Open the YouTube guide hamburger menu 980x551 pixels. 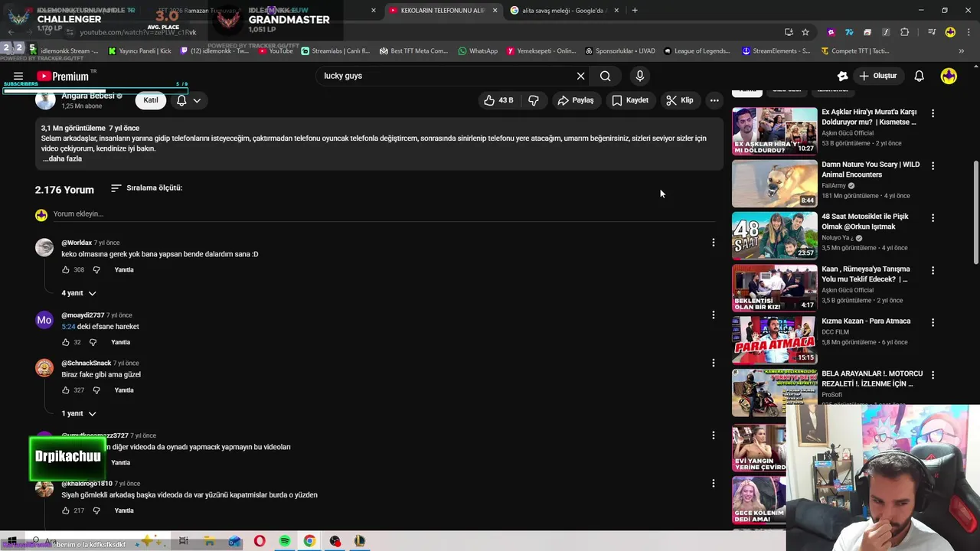pyautogui.click(x=18, y=76)
